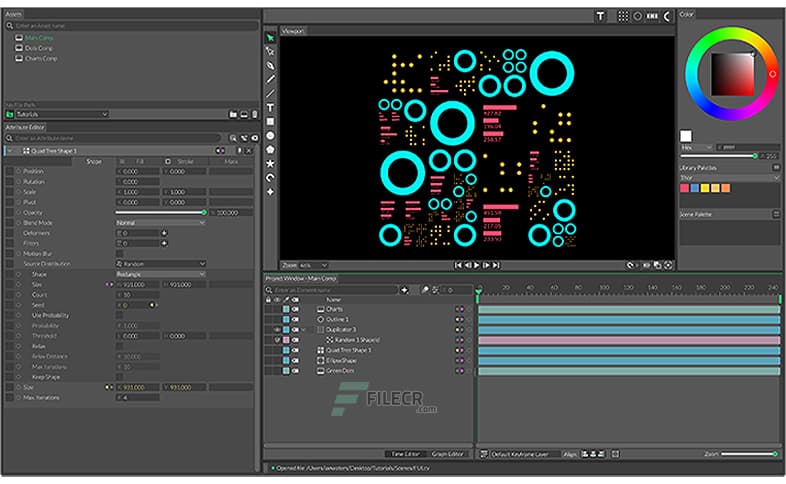786x484 pixels.
Task: Choose the Text tool in the left toolbar
Action: pos(270,107)
